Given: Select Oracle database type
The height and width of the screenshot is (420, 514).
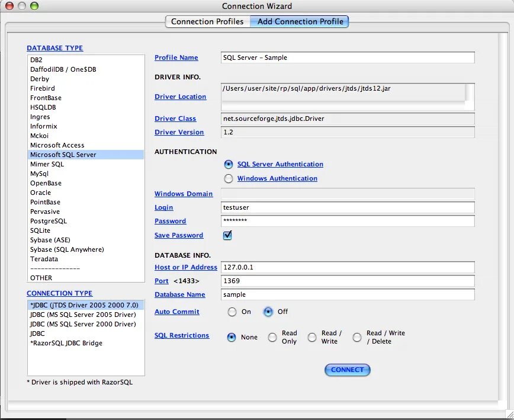Looking at the screenshot, I should [x=86, y=193].
